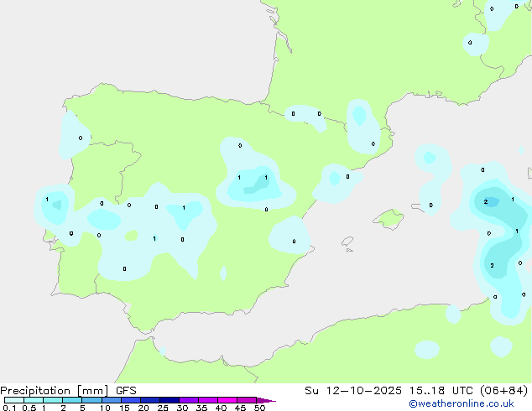This screenshot has height=411, width=532.
Task: Select the 5–10 mm legend color box
Action: tap(91, 400)
